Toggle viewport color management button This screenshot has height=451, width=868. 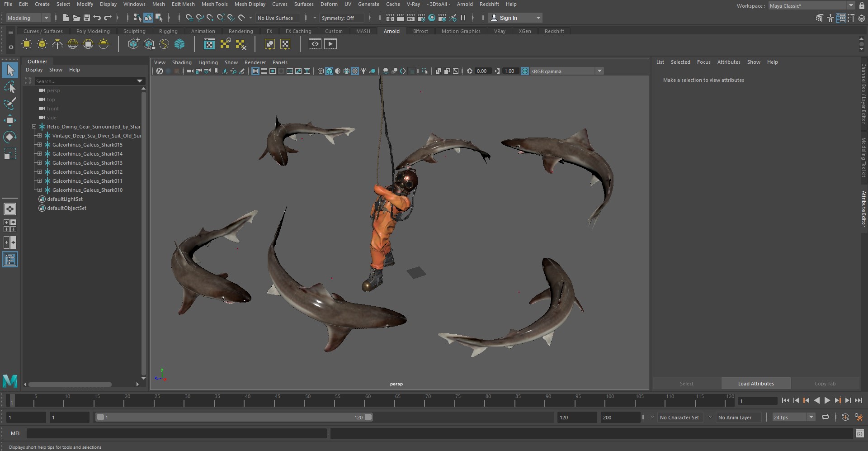pos(525,71)
